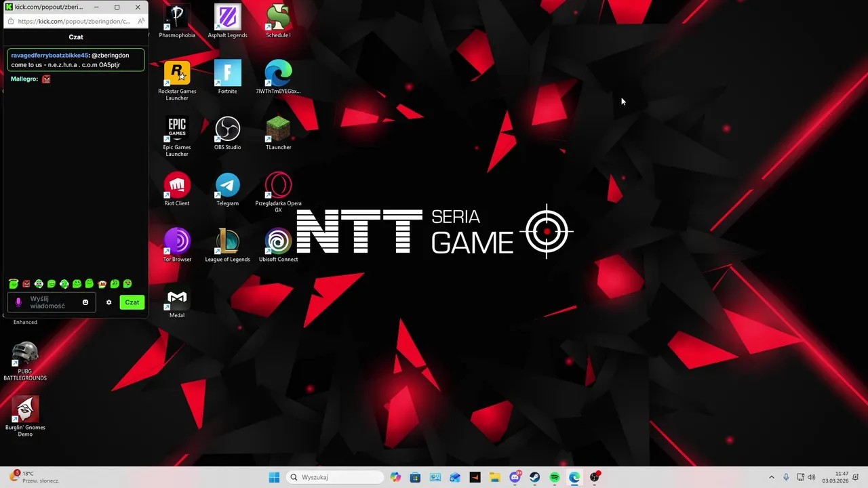The width and height of the screenshot is (868, 488).
Task: Open chat settings gear icon
Action: point(108,302)
